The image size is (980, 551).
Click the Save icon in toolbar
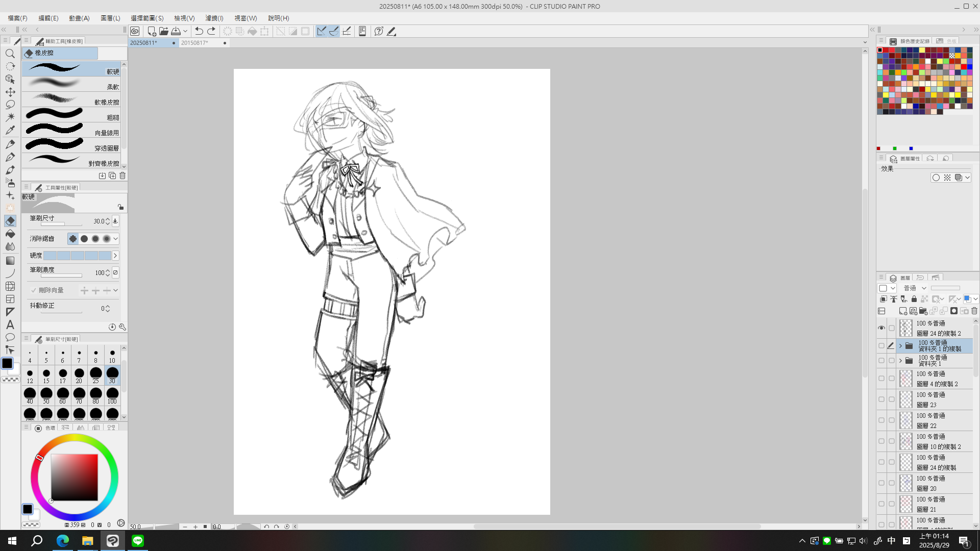[x=176, y=31]
